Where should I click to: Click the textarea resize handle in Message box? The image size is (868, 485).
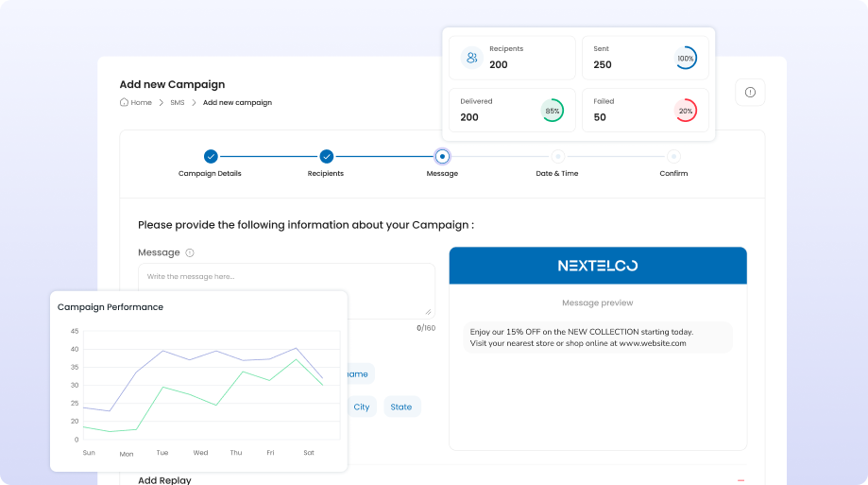tap(429, 312)
